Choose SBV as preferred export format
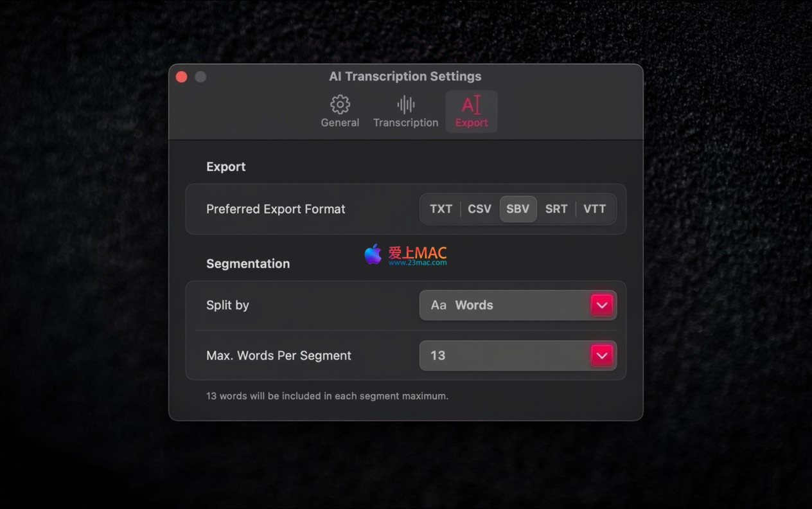This screenshot has height=509, width=812. click(x=518, y=209)
